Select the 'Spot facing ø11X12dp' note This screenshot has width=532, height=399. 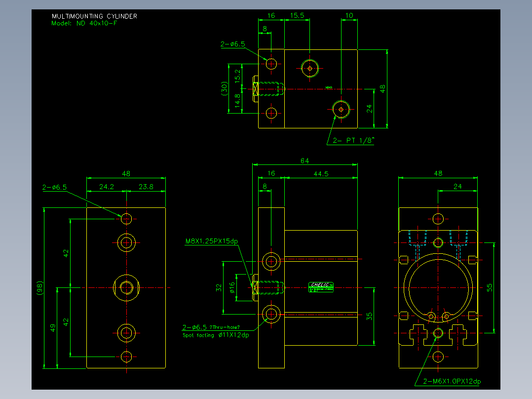pos(216,335)
